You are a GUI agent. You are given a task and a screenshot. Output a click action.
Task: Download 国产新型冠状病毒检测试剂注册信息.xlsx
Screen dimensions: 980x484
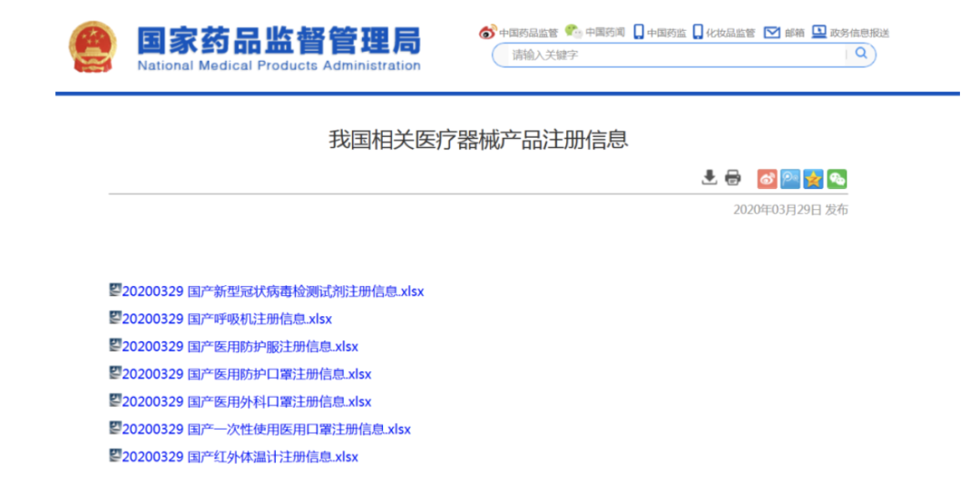tap(272, 291)
